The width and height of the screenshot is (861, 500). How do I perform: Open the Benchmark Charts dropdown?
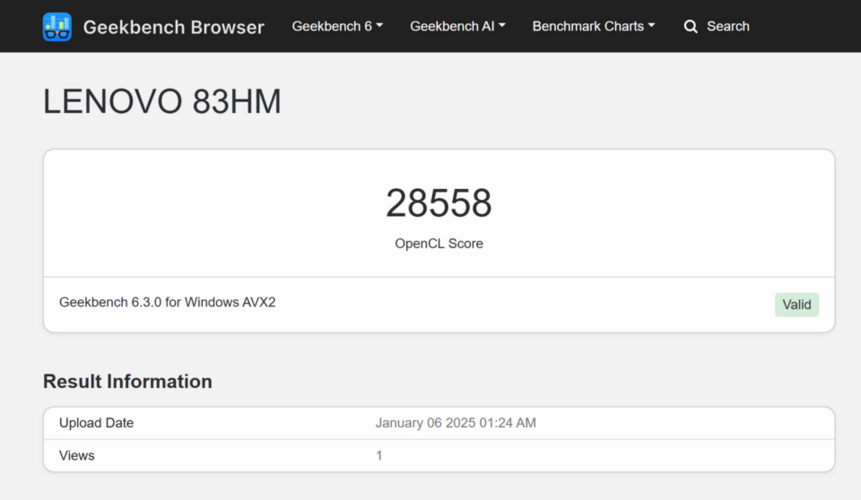tap(594, 26)
